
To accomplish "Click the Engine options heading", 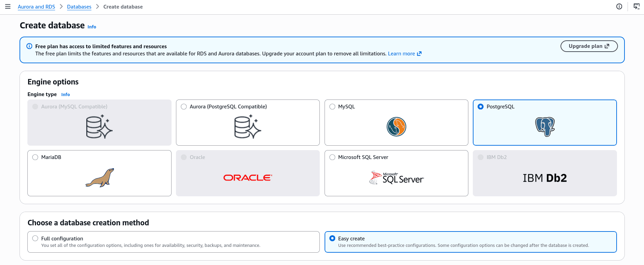I will [53, 82].
